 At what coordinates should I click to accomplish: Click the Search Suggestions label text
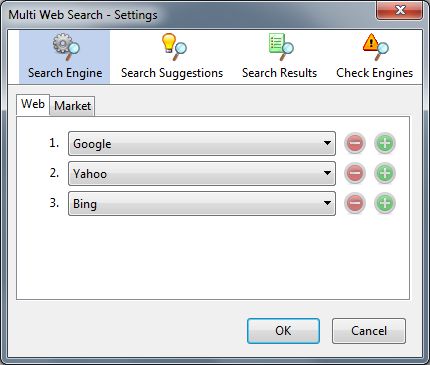coord(172,73)
